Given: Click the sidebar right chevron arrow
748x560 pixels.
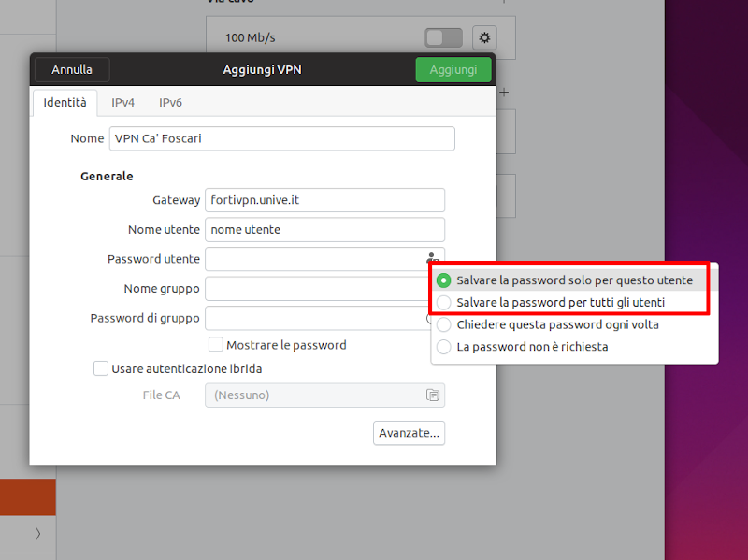Looking at the screenshot, I should tap(37, 533).
